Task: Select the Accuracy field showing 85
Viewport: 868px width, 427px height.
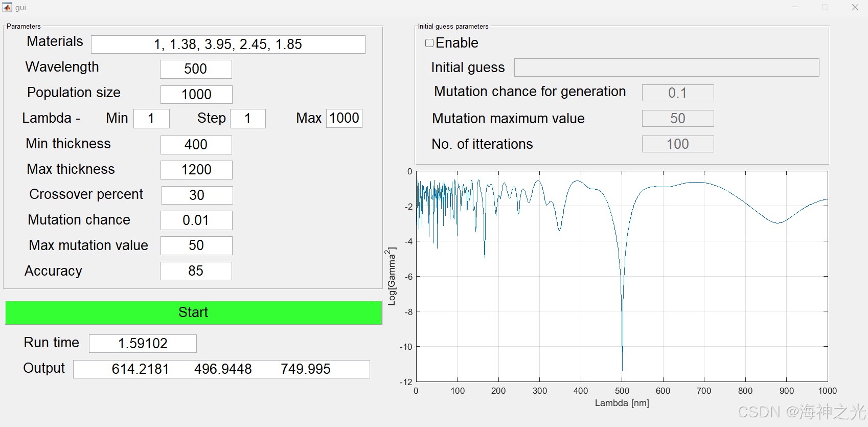Action: (196, 271)
